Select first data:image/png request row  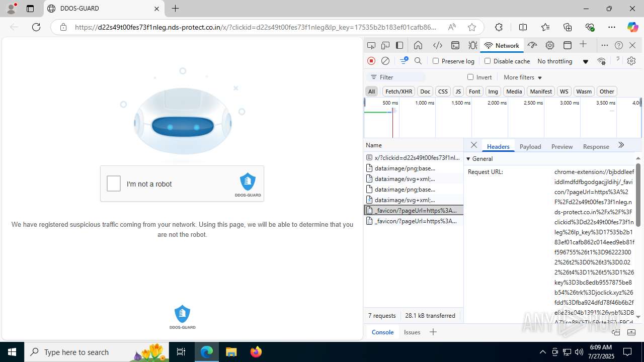pyautogui.click(x=413, y=168)
